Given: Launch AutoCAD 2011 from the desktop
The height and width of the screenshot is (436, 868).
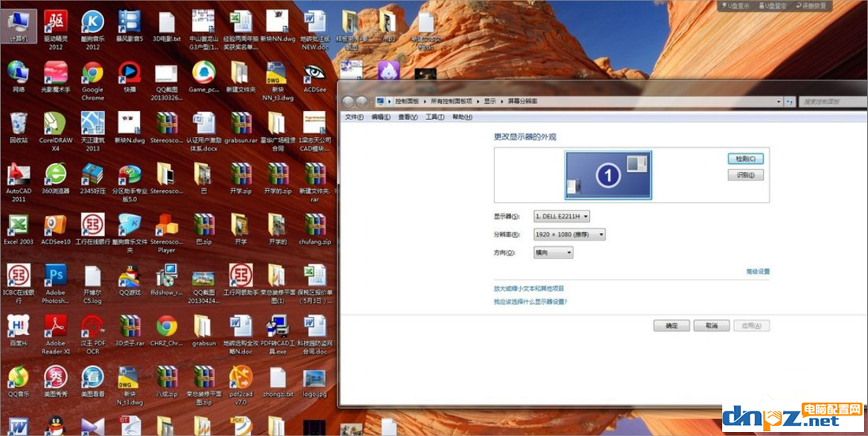Looking at the screenshot, I should coord(19,181).
